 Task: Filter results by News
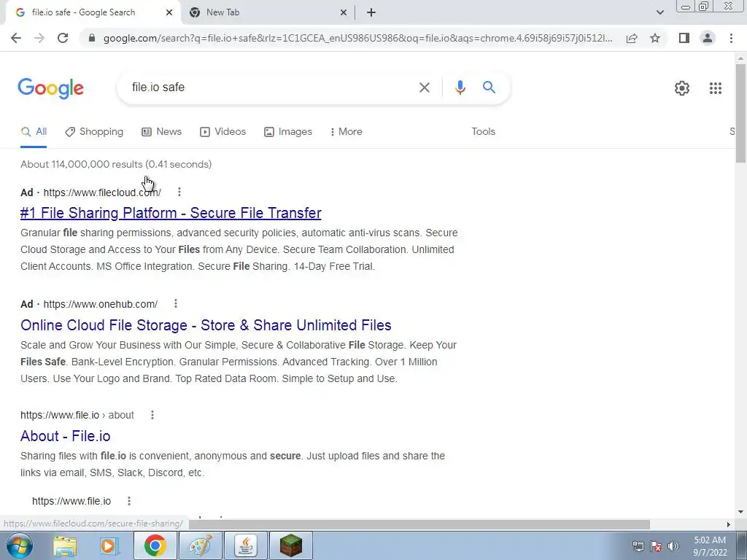click(x=161, y=132)
